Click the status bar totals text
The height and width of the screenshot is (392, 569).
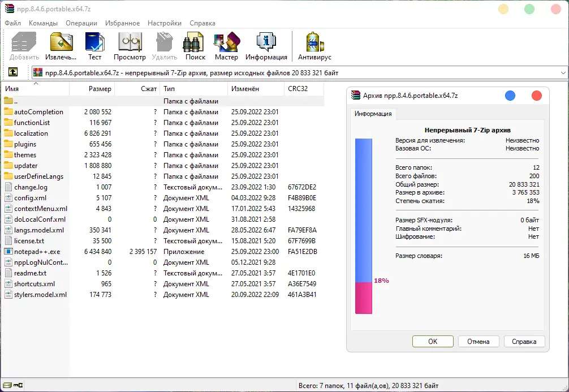368,385
